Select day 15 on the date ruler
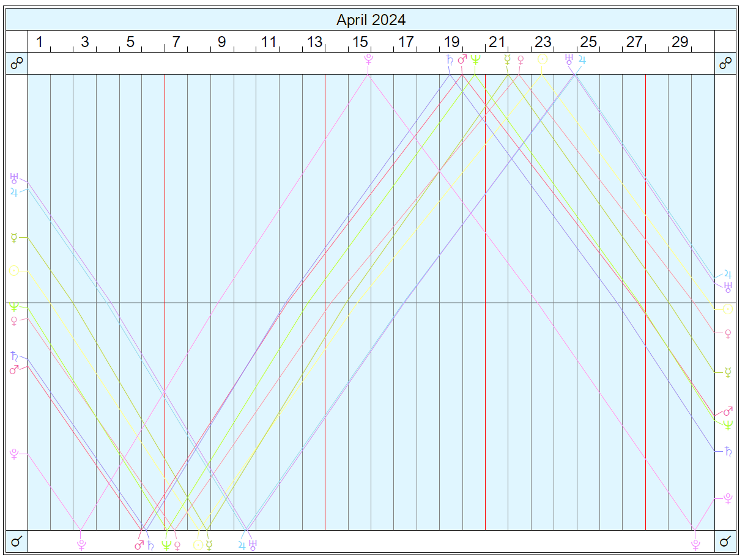745x560 pixels. coord(360,42)
